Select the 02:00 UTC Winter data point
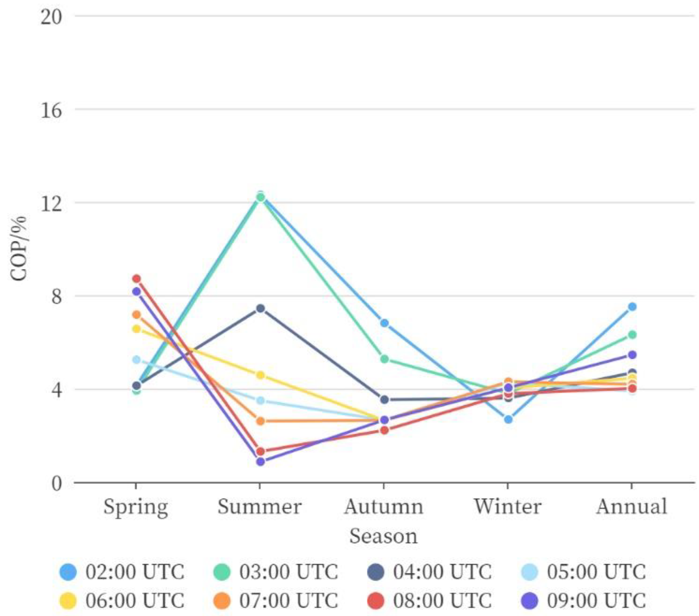 coord(508,419)
